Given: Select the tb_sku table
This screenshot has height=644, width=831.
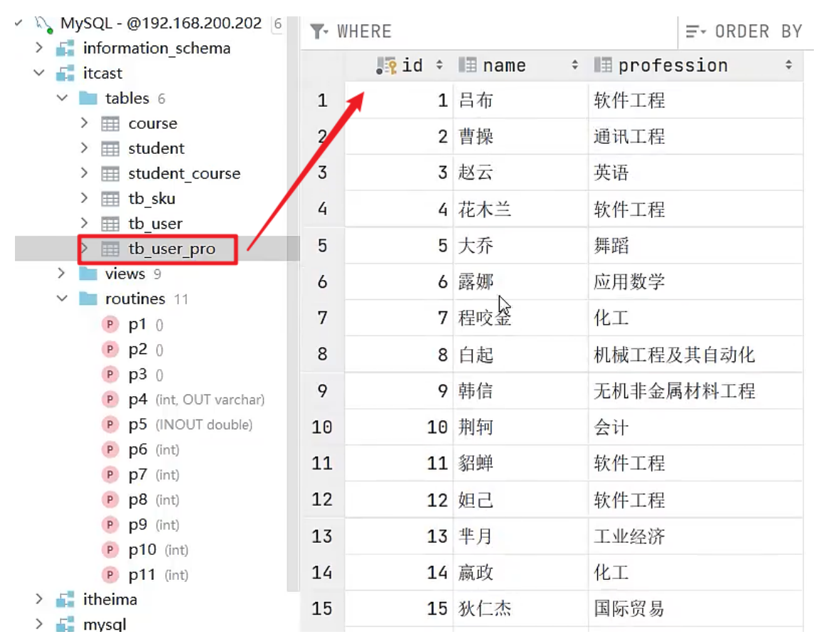Looking at the screenshot, I should click(x=152, y=199).
